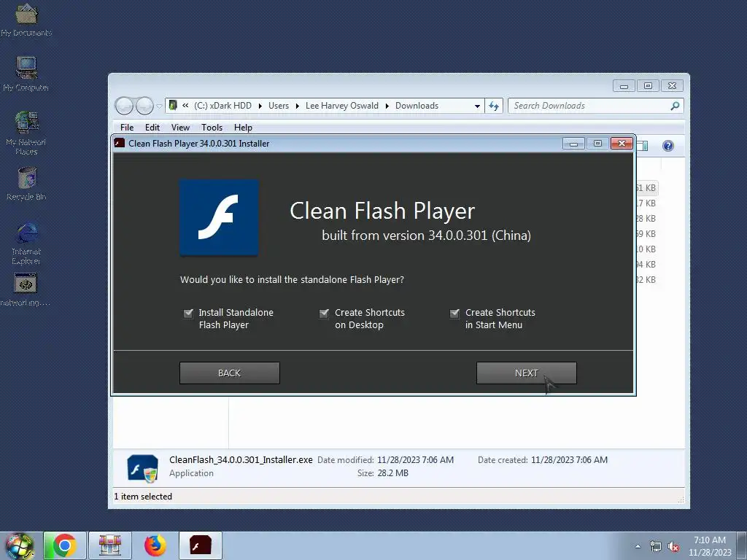This screenshot has width=747, height=560.
Task: Select Lee Harvey Oswald in breadcrumb
Action: [x=341, y=106]
